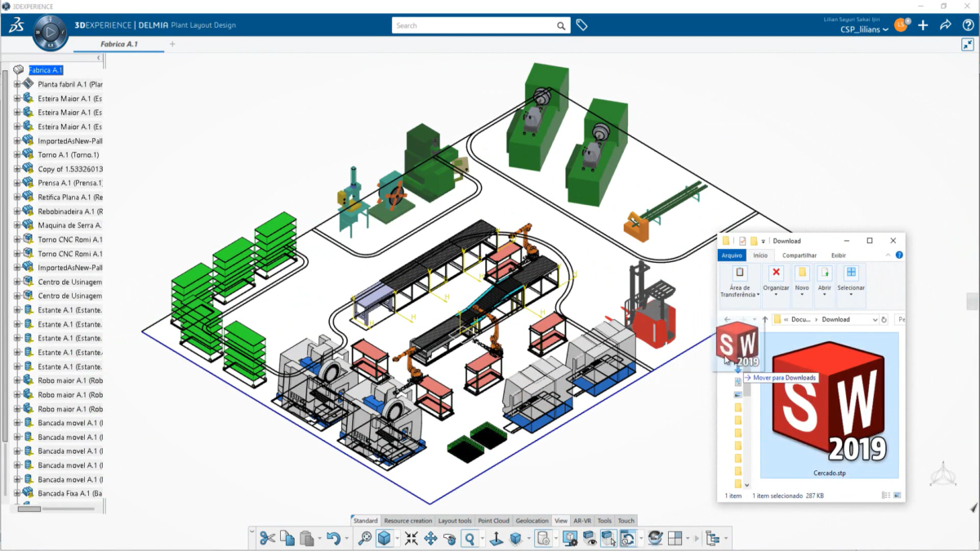Toggle the isometric view cube button
The image size is (980, 551).
[x=385, y=538]
